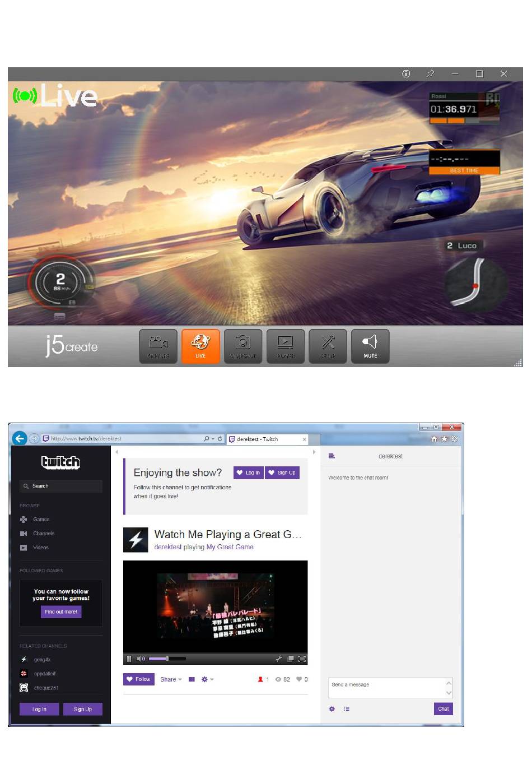The image size is (532, 783).
Task: Click the Twitch sidebar Search field
Action: [61, 486]
